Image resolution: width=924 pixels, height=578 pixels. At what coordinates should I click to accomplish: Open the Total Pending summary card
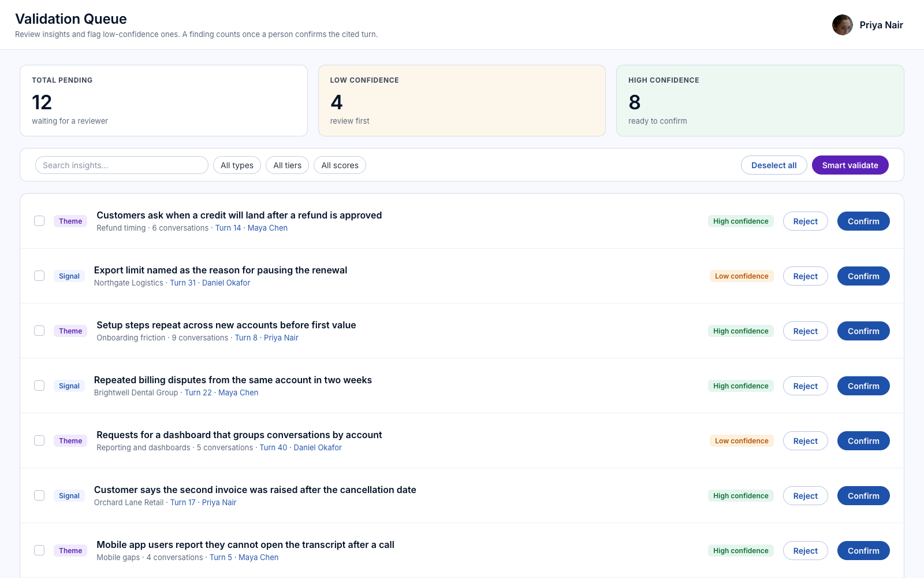pyautogui.click(x=163, y=101)
